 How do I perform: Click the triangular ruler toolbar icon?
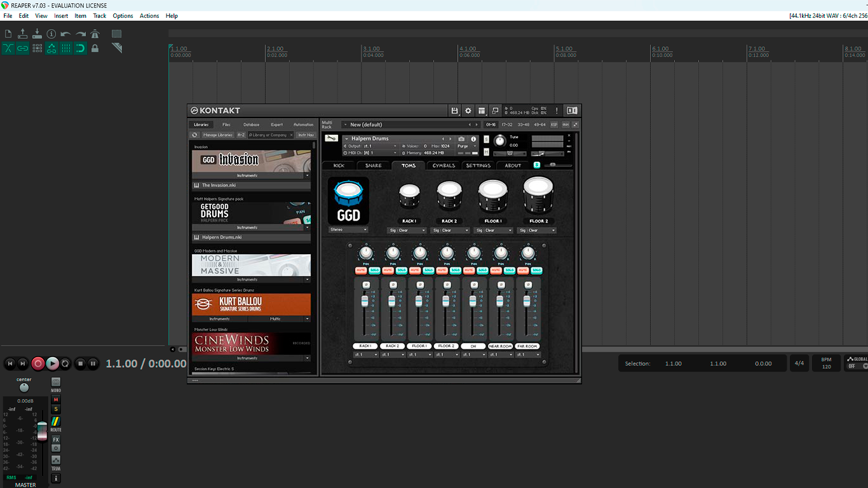click(x=117, y=48)
